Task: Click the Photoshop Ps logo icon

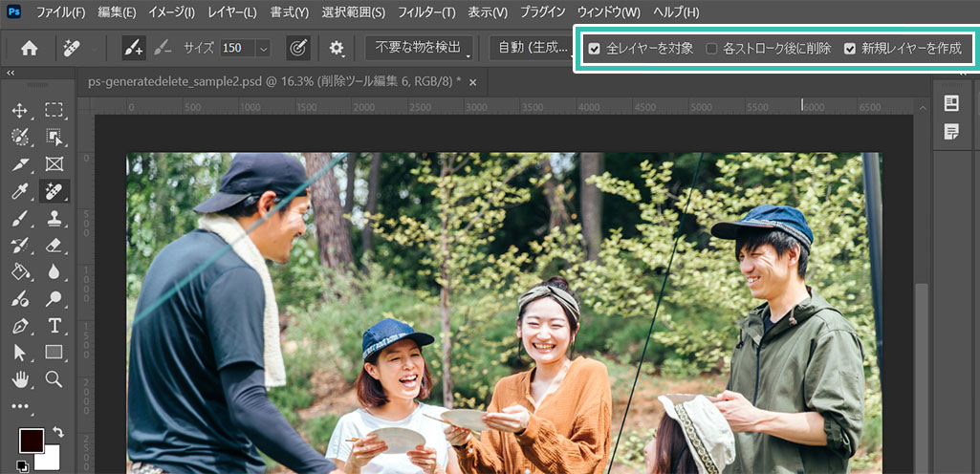Action: 13,11
